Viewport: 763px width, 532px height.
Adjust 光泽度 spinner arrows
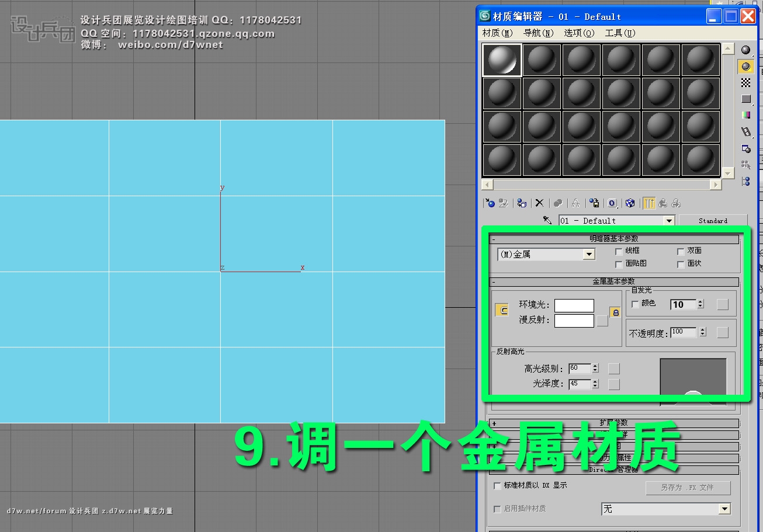(595, 384)
